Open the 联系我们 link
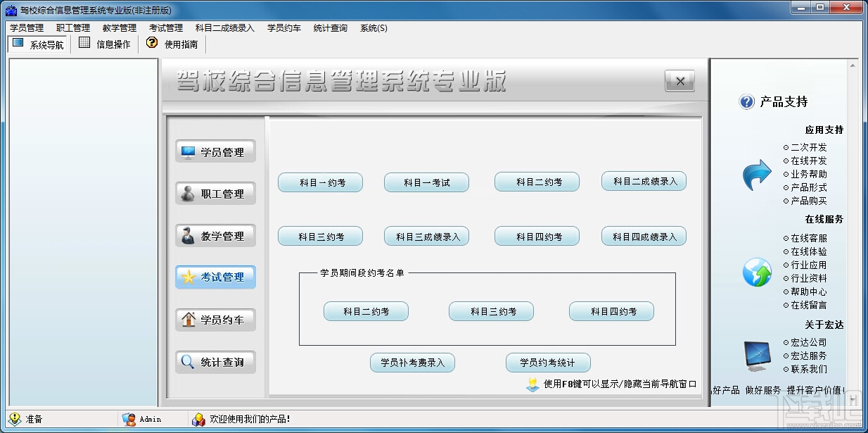868x433 pixels. pos(809,370)
